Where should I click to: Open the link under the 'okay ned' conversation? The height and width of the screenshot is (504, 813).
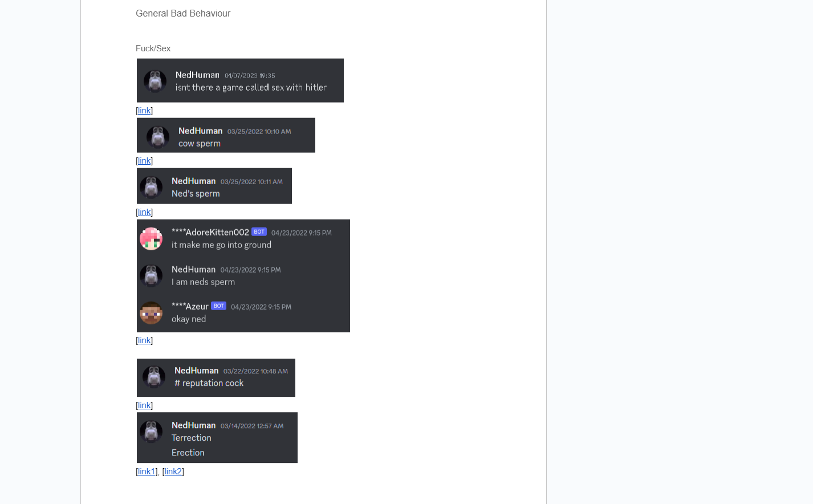(144, 340)
